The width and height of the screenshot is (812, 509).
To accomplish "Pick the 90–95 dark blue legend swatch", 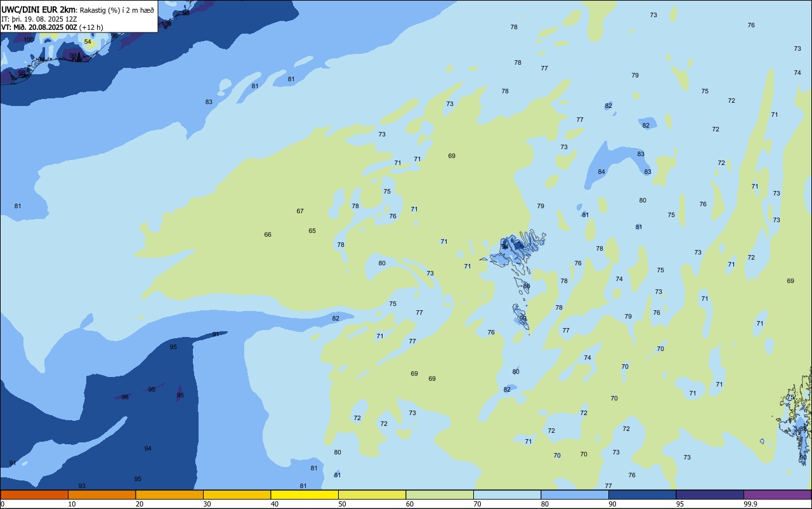I will [x=642, y=494].
